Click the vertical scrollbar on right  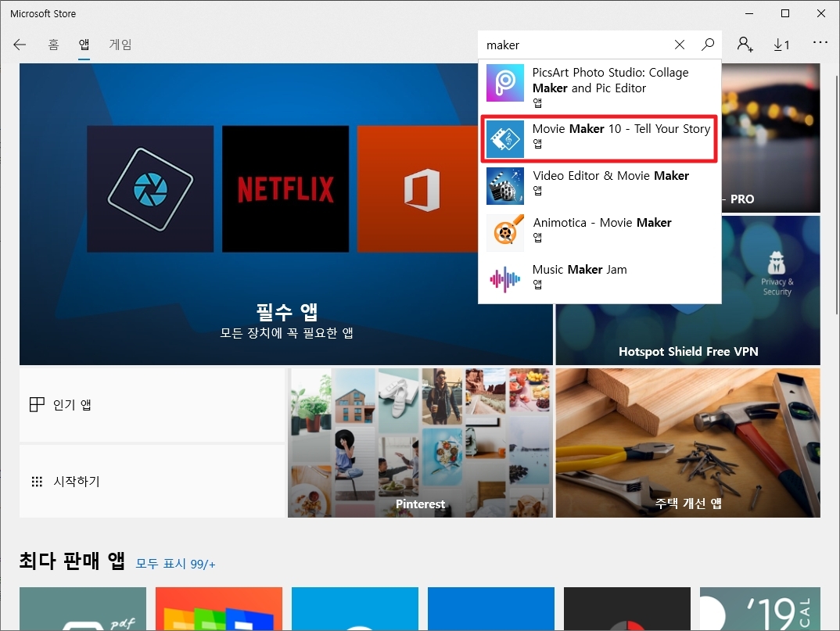tap(836, 195)
